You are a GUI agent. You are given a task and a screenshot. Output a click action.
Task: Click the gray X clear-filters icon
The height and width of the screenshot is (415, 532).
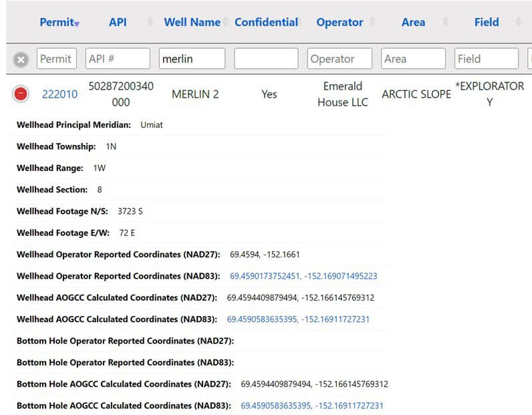[21, 59]
